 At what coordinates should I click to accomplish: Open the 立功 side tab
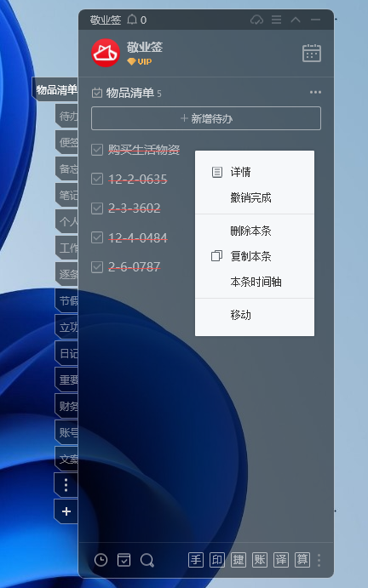coord(66,327)
